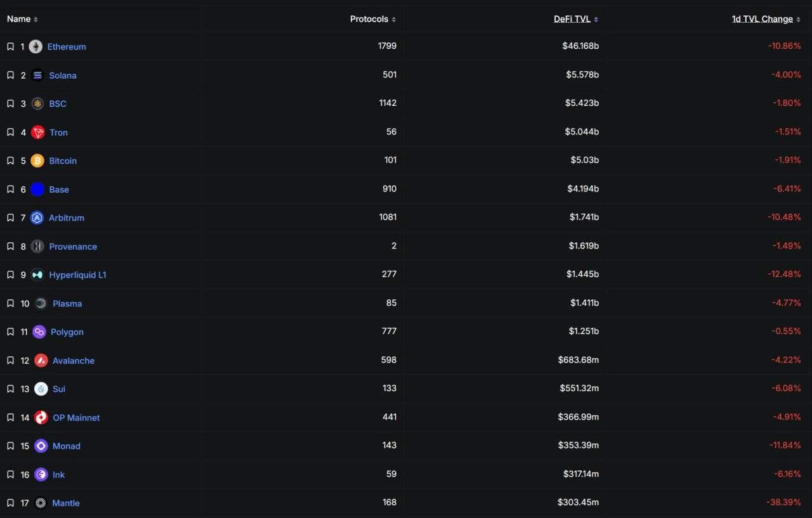Toggle bookmark for Mantle row
Screen dimensions: 812x518
coord(10,503)
